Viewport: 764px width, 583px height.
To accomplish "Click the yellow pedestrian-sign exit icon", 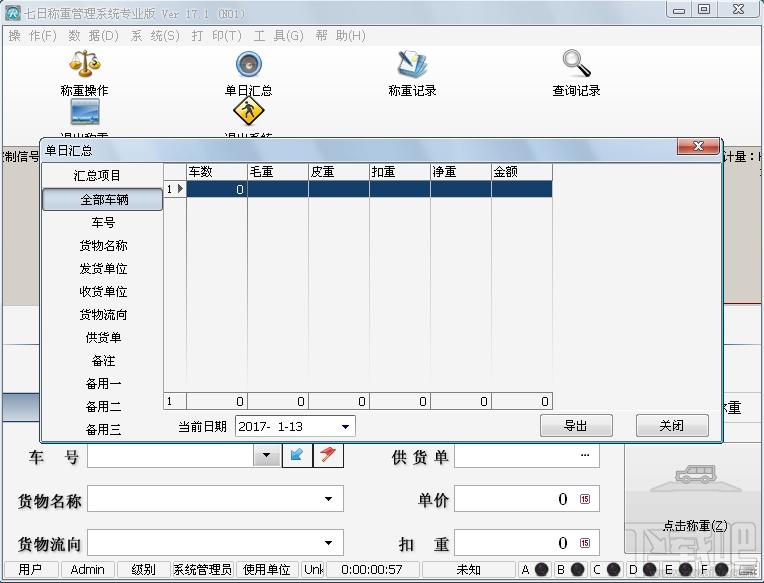I will [x=248, y=111].
